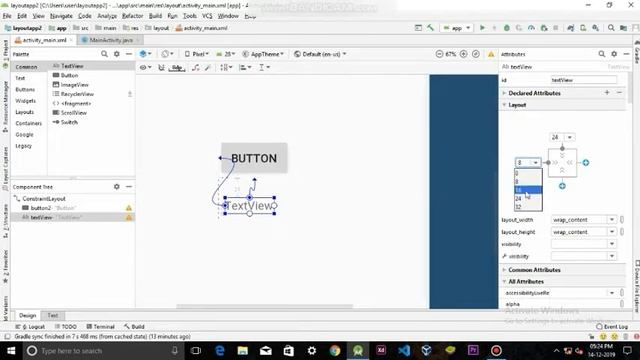Open the Pixel device dropdown
640x360 pixels.
tap(196, 54)
